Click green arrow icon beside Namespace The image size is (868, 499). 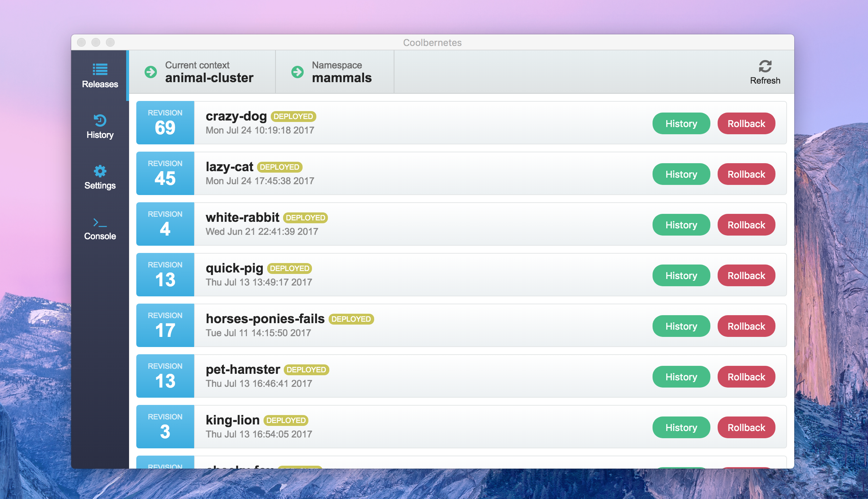(x=298, y=72)
